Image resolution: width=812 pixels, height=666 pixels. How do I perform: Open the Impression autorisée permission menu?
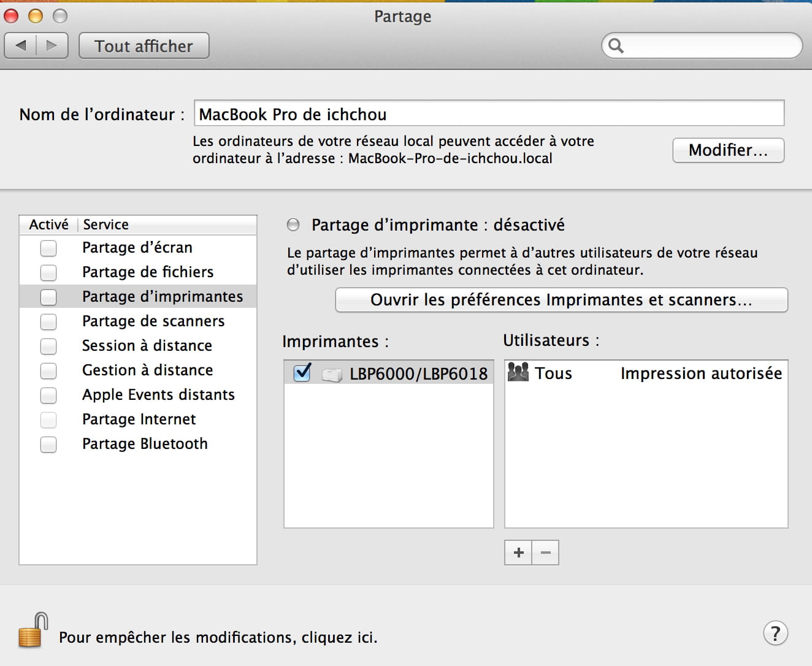pos(700,373)
